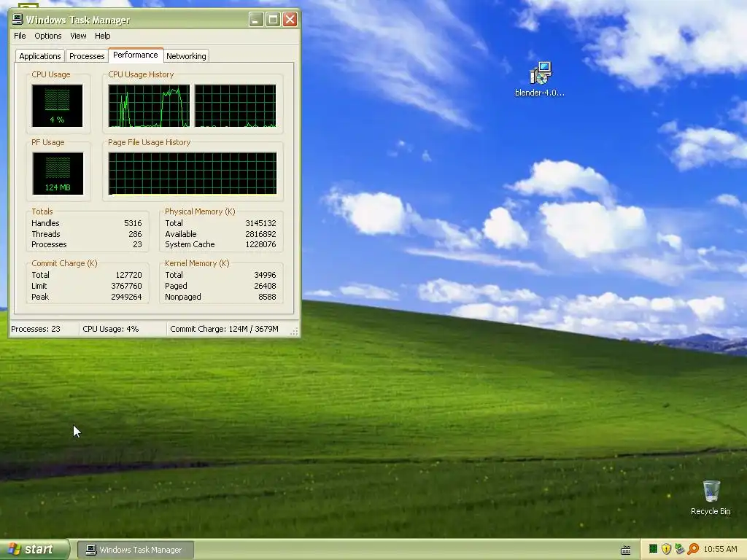Viewport: 747px width, 560px height.
Task: Click the orange magnifier tray icon
Action: click(693, 549)
